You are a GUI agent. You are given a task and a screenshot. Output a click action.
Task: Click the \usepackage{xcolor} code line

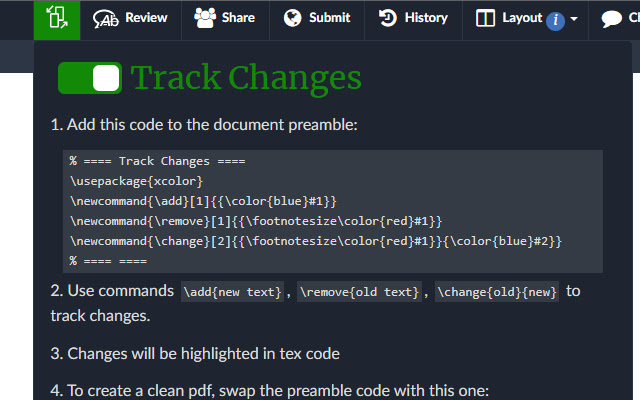[x=136, y=181]
